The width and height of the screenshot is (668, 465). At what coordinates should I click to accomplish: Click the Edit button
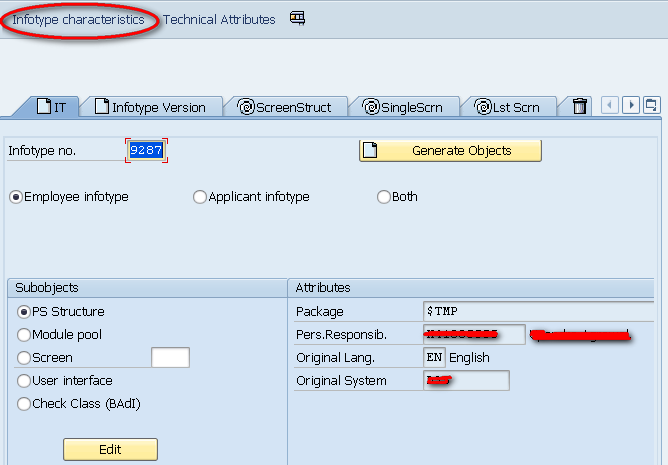pyautogui.click(x=110, y=449)
